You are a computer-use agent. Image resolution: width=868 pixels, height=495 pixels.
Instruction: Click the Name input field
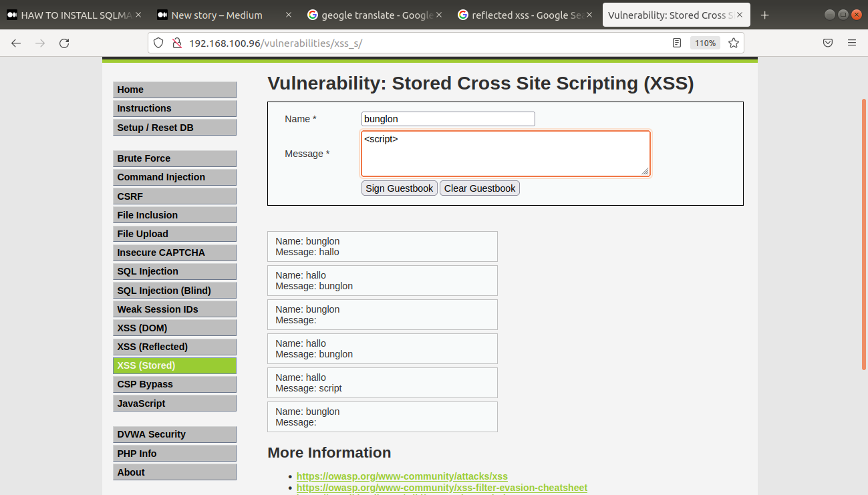(448, 119)
